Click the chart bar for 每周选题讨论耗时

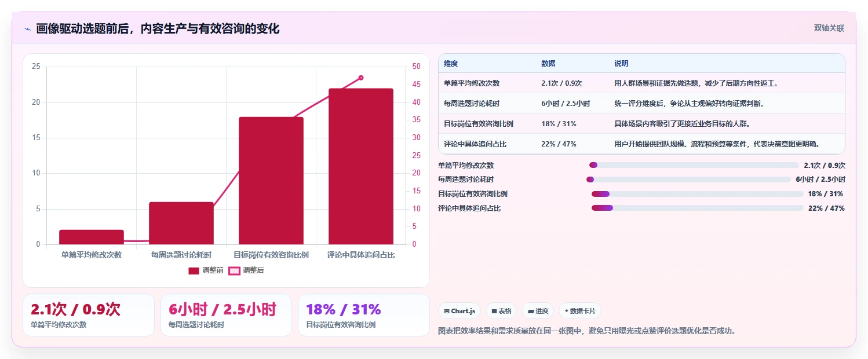click(181, 223)
